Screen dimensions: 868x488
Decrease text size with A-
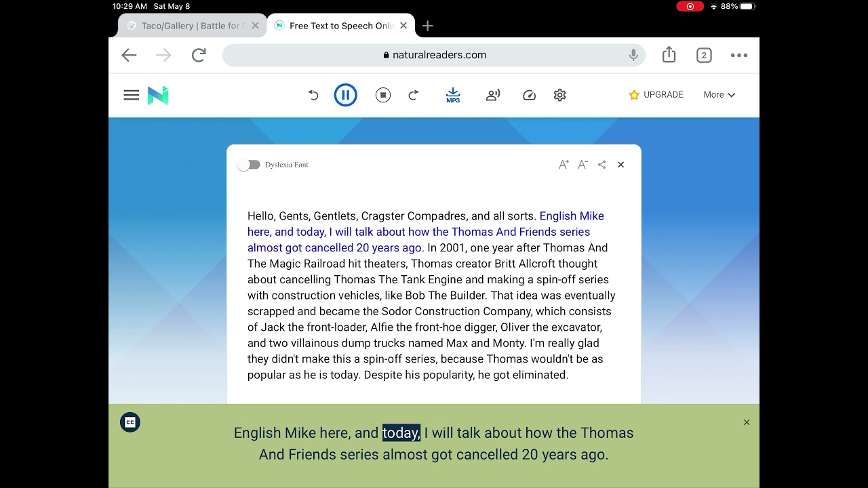click(x=583, y=165)
